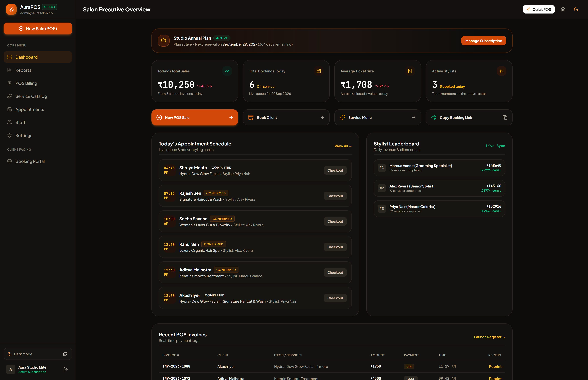This screenshot has height=380, width=588.
Task: Open Booking Portal link
Action: [38, 161]
